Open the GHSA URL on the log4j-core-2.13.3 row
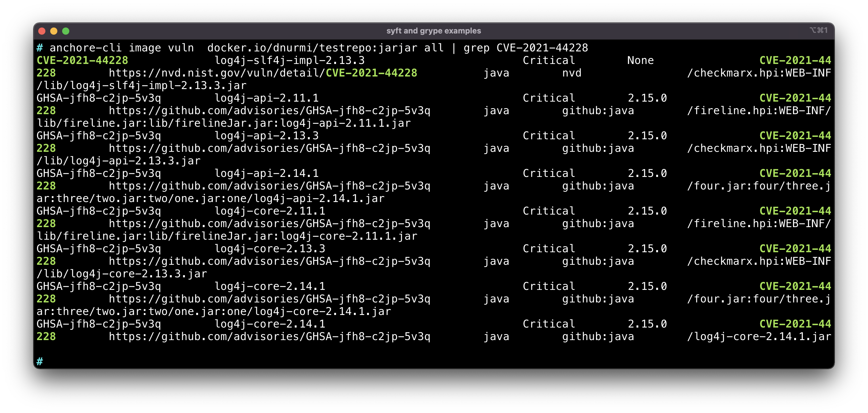Screen dimensions: 868x413 pos(269,261)
